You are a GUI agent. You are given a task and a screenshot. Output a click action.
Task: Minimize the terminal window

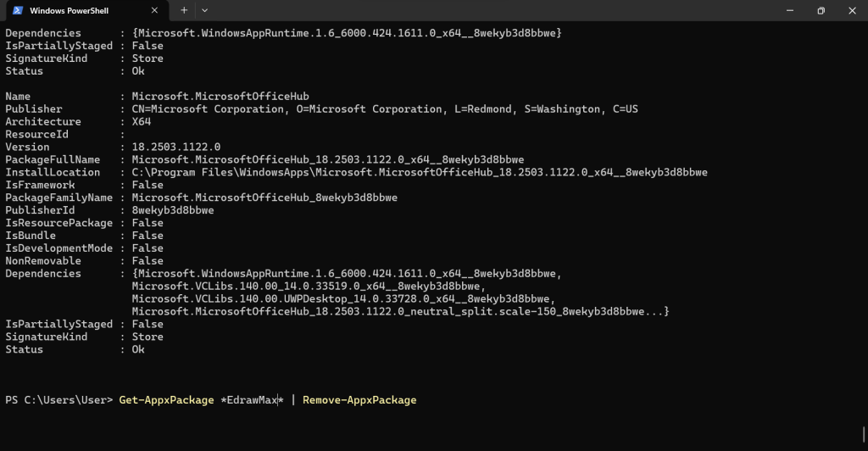pyautogui.click(x=790, y=10)
